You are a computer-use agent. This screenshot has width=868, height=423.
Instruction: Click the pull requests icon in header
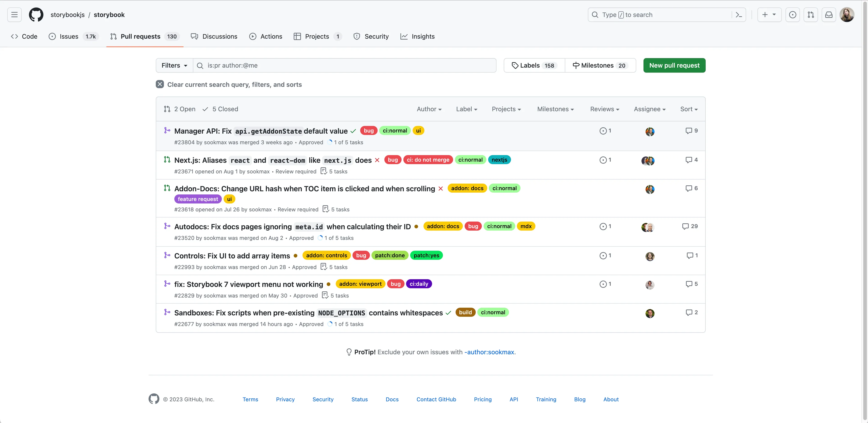click(811, 15)
